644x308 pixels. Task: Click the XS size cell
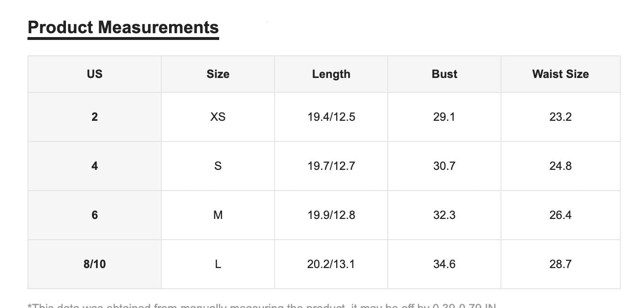pos(218,117)
